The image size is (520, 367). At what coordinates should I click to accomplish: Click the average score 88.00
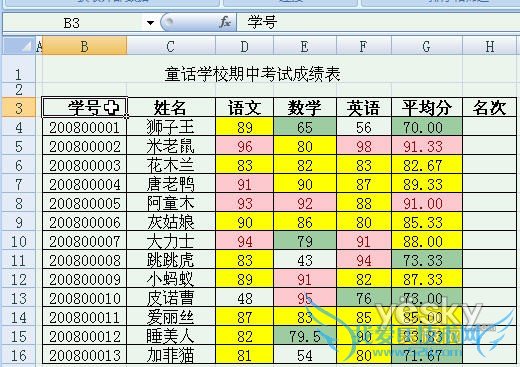pyautogui.click(x=427, y=241)
